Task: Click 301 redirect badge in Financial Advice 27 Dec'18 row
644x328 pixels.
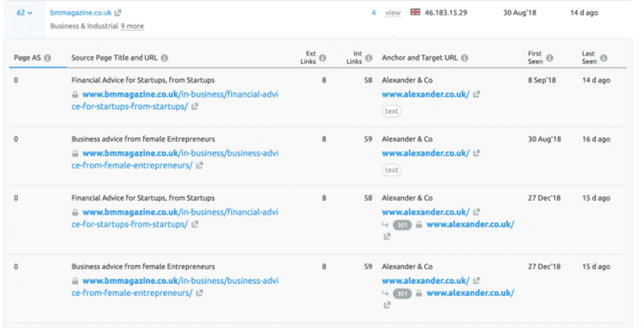Action: pos(402,225)
